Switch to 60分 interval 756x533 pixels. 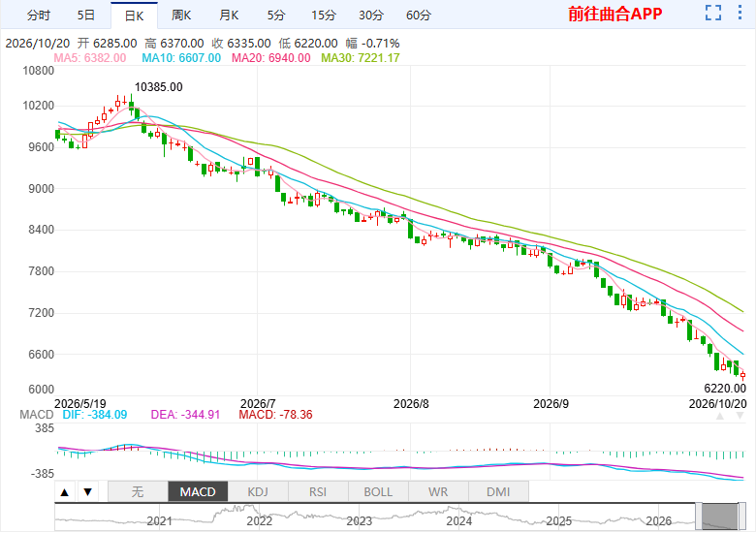pos(419,16)
